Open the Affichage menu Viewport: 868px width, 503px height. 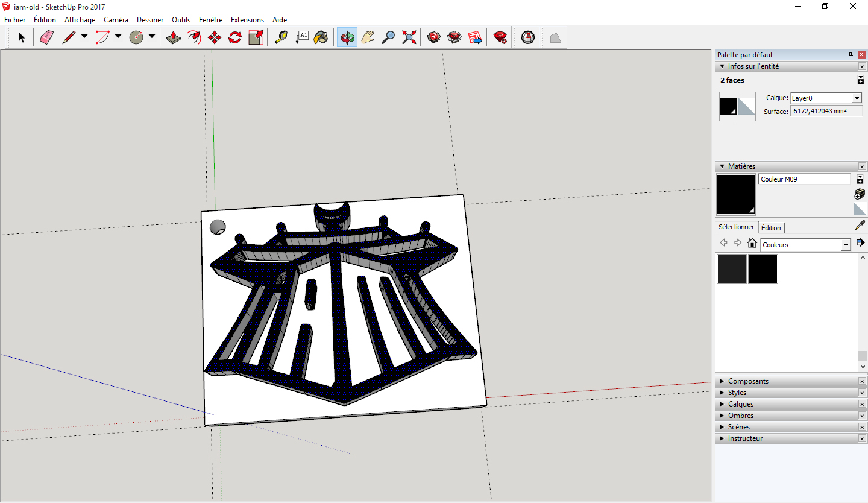80,20
